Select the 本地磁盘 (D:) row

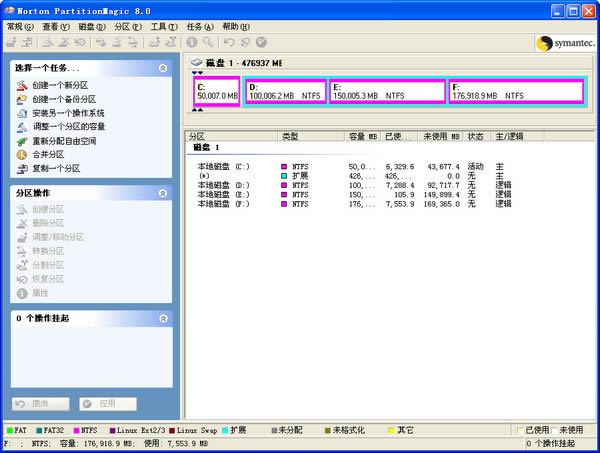tap(354, 185)
